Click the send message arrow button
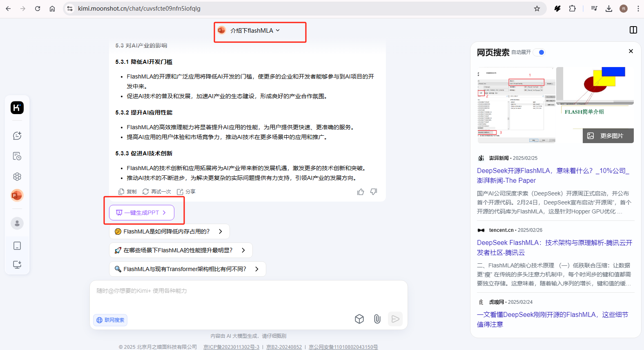The image size is (644, 350). 395,319
